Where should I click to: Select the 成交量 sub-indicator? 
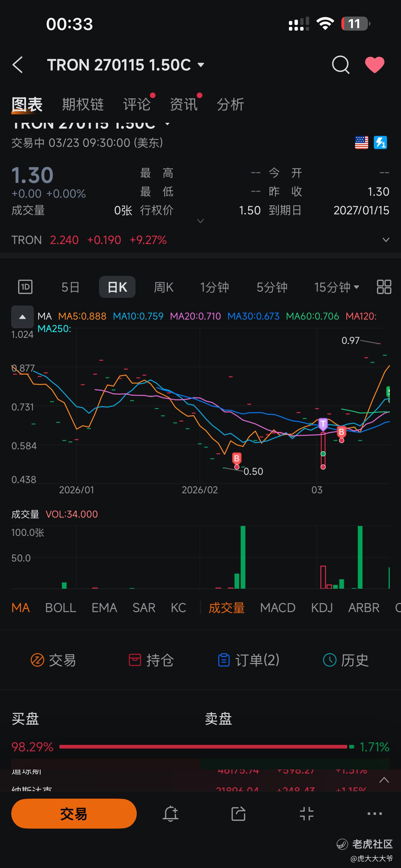coord(227,608)
